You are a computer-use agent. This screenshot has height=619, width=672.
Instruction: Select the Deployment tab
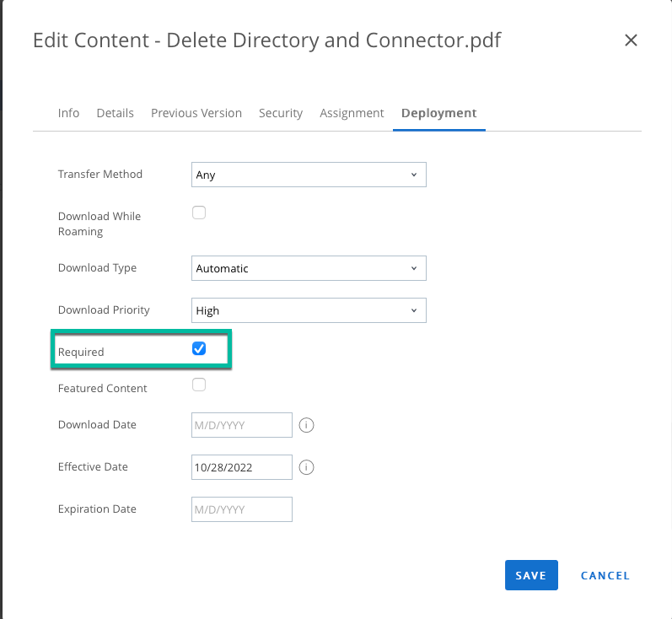point(439,113)
